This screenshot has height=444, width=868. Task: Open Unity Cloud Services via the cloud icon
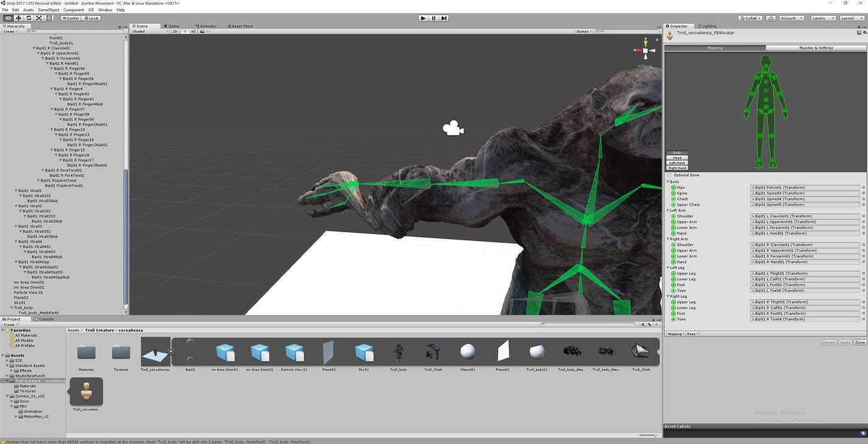771,18
